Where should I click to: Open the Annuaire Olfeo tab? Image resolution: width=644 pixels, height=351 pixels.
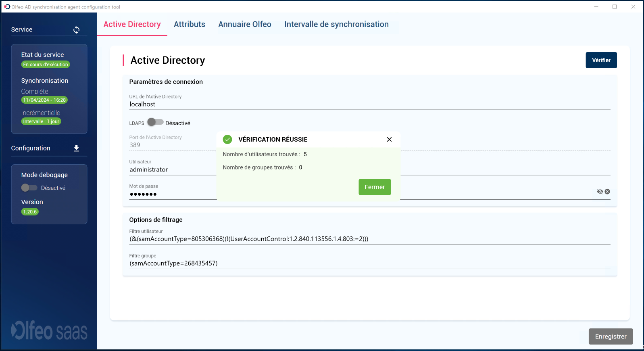(244, 25)
